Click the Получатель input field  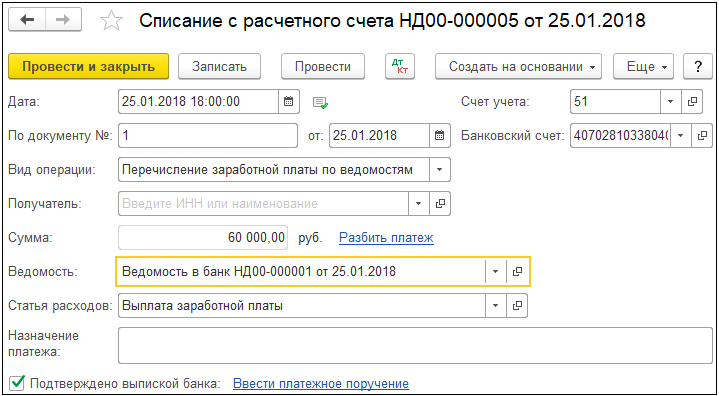pyautogui.click(x=263, y=204)
